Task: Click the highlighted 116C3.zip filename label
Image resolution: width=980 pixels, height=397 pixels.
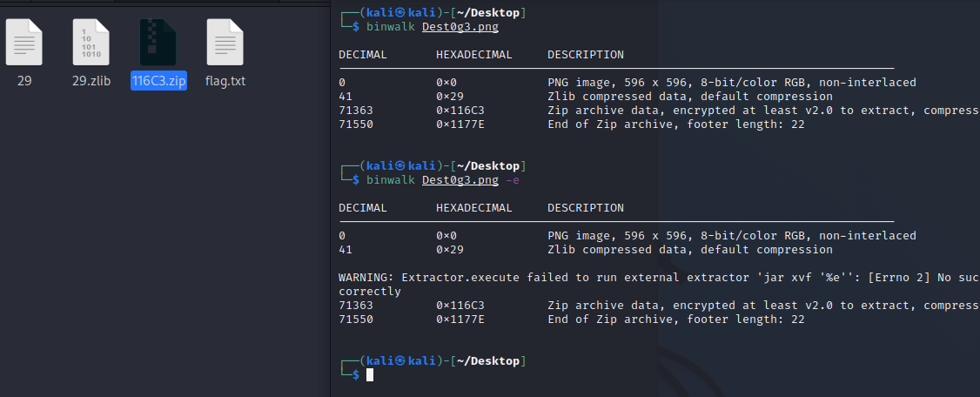Action: [x=158, y=82]
